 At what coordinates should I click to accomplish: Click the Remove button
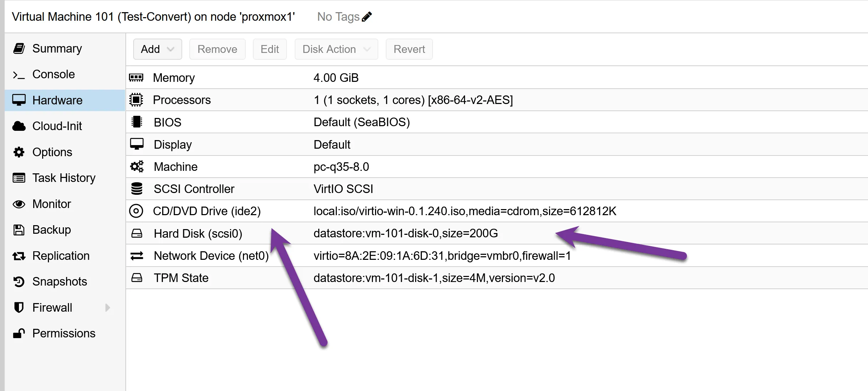click(x=217, y=49)
